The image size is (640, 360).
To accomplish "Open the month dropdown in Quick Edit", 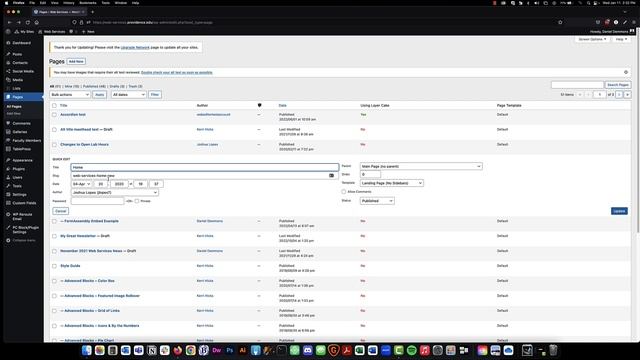I will tap(81, 184).
